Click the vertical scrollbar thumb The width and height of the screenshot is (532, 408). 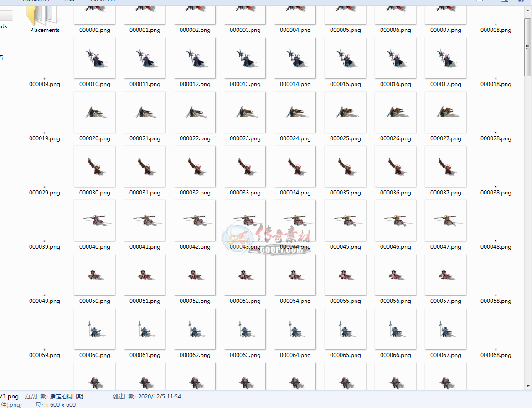click(x=527, y=47)
